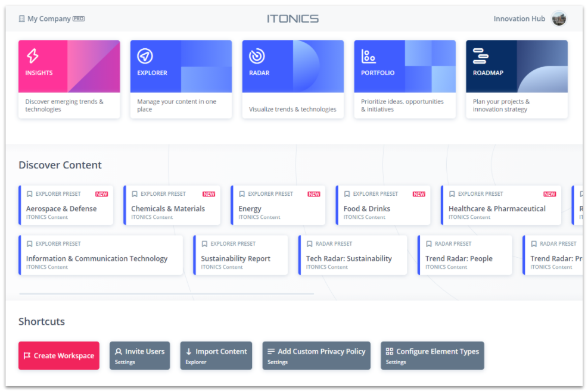The image size is (588, 391).
Task: Click the NEW badge on Food & Drinks
Action: click(x=419, y=194)
